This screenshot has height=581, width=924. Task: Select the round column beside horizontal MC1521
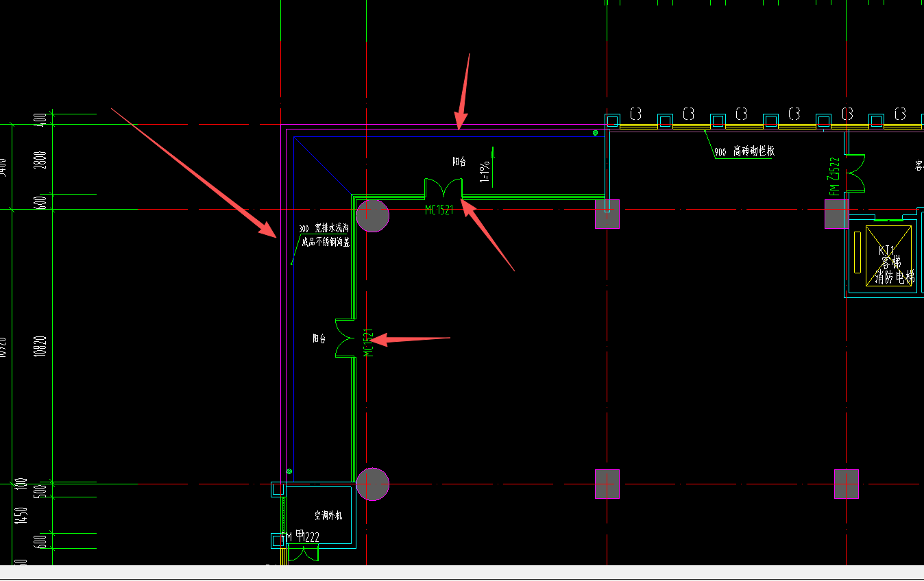click(373, 216)
